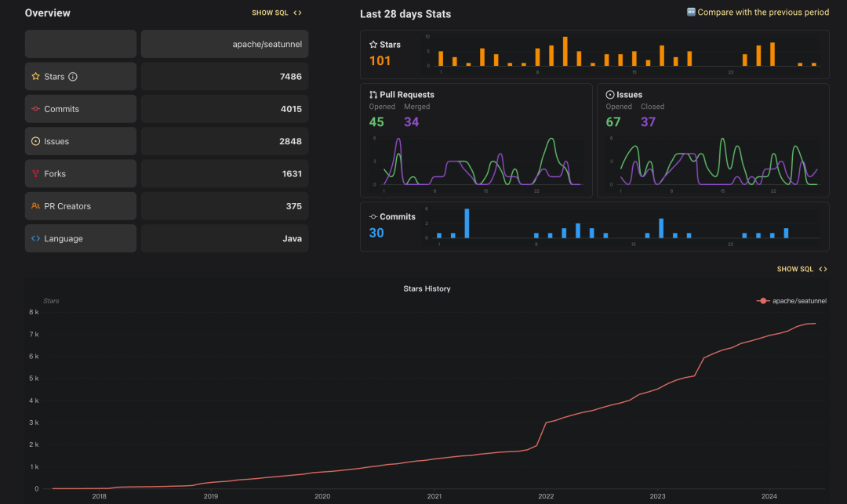Viewport: 847px width, 504px height.
Task: Click the red legend line marker swatch
Action: tap(764, 301)
